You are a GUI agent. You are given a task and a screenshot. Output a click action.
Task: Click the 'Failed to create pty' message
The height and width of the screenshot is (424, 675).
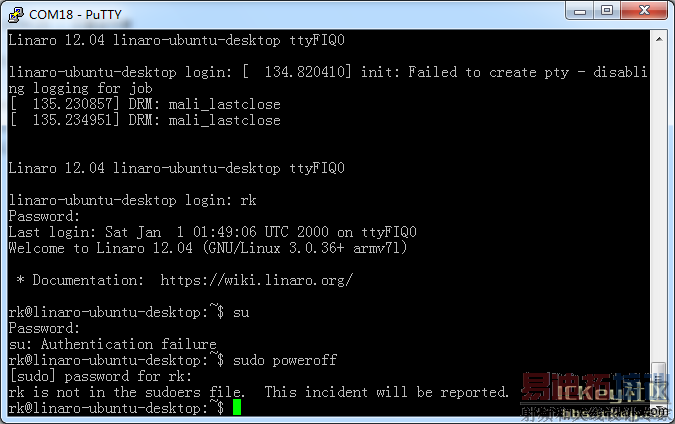click(x=488, y=72)
